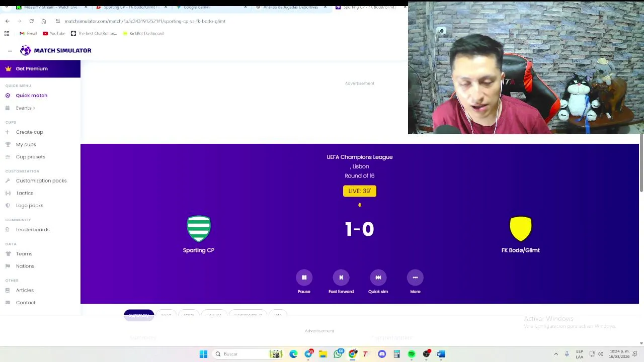Open Contact page
The image size is (644, 362).
pyautogui.click(x=25, y=303)
